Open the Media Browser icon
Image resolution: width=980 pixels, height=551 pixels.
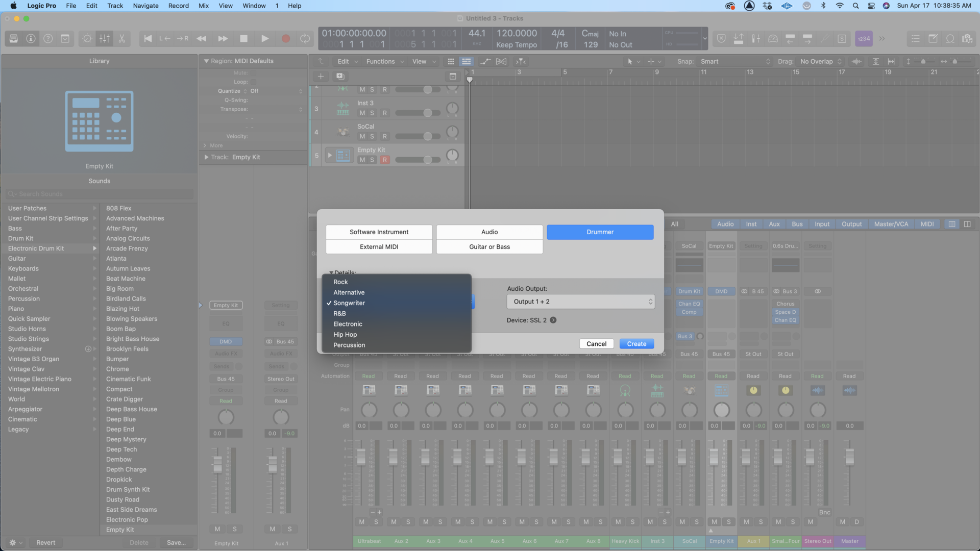[967, 38]
